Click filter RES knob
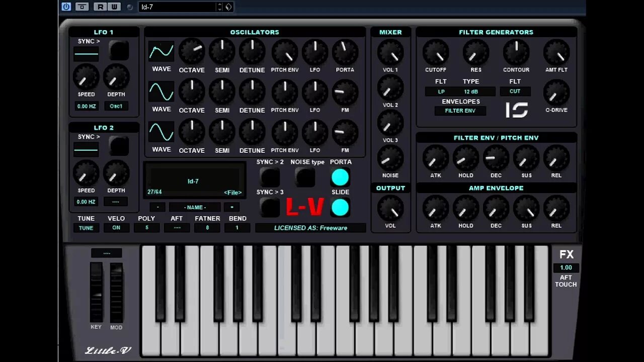Image resolution: width=644 pixels, height=362 pixels. (476, 51)
